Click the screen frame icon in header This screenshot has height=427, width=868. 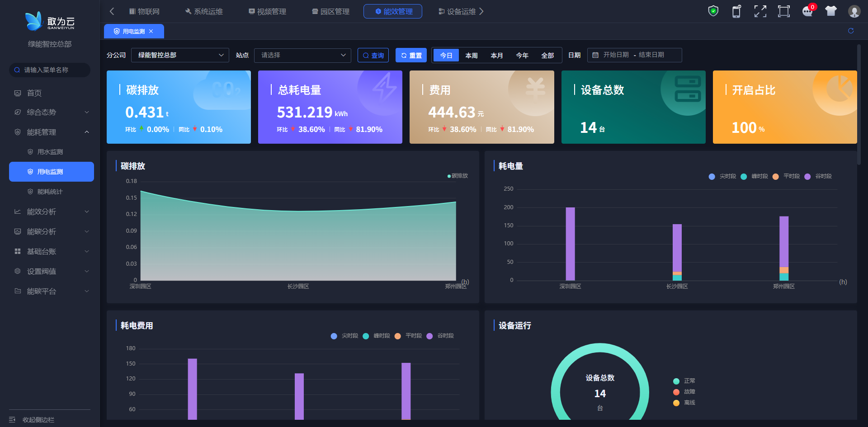[x=784, y=11]
